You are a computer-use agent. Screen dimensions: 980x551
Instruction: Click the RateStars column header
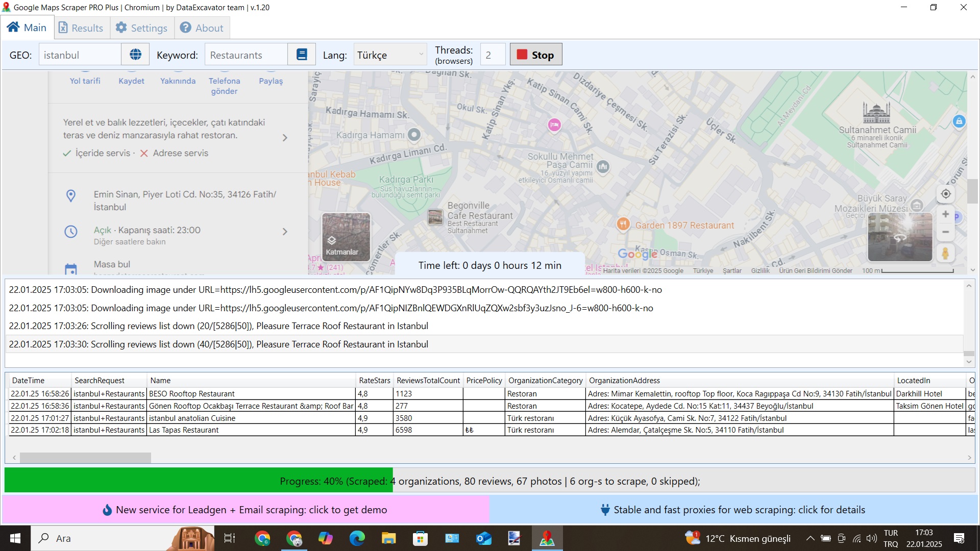pyautogui.click(x=375, y=381)
